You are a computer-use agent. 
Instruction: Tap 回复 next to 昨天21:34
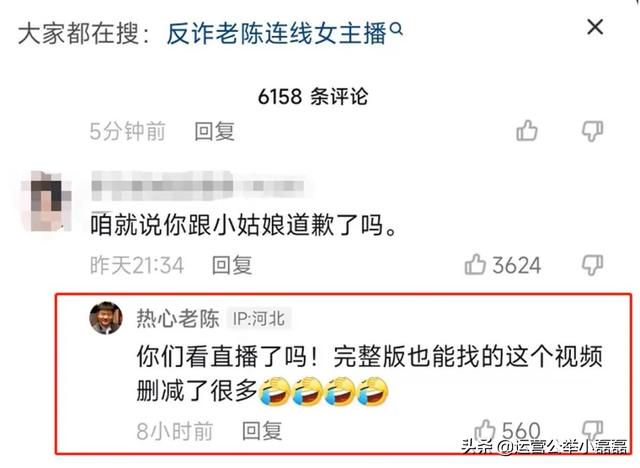(231, 265)
